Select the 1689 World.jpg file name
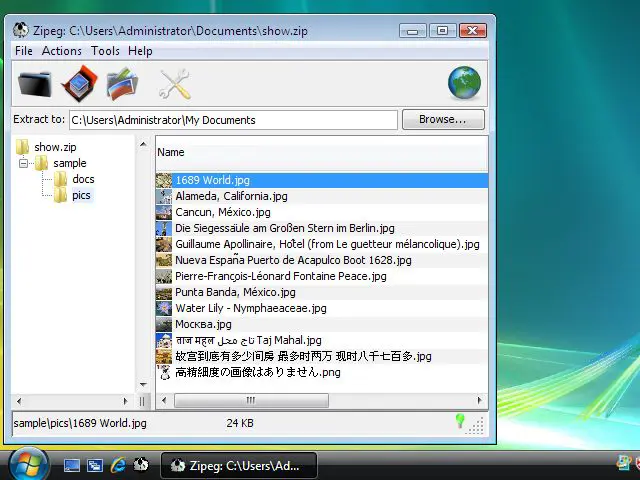The image size is (640, 480). pyautogui.click(x=213, y=180)
